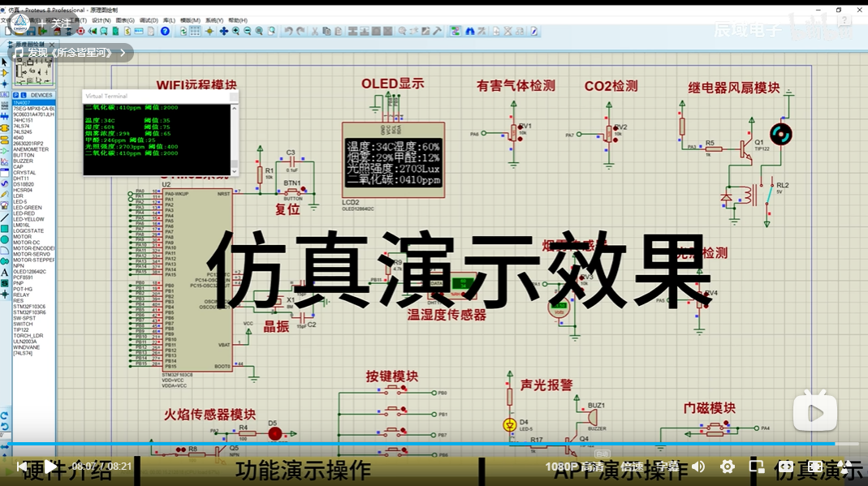Select the 2D text tool A
Image resolution: width=868 pixels, height=486 pixels.
tap(4, 273)
